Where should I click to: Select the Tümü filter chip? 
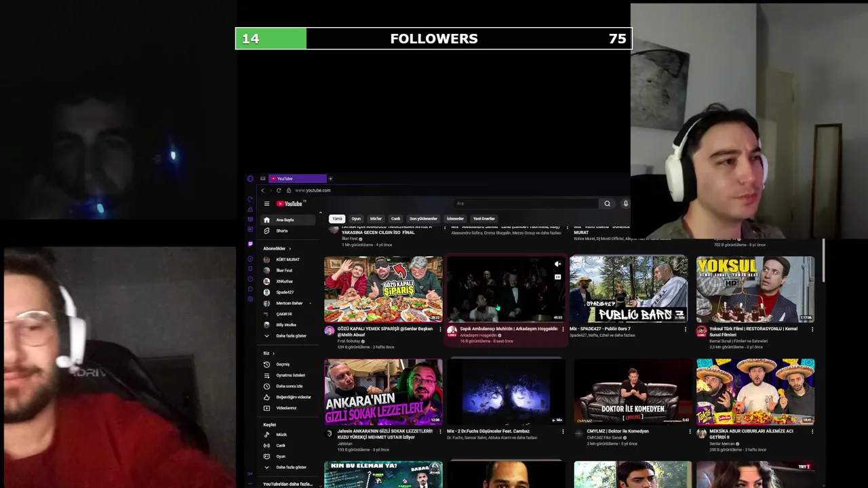(x=337, y=218)
